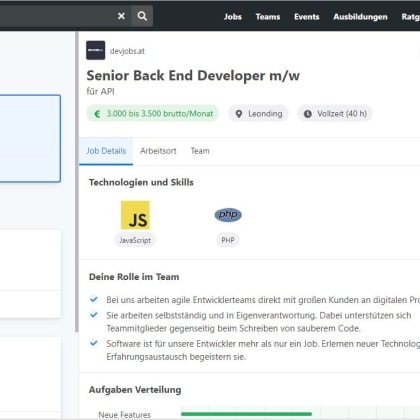Open the Events menu item
The image size is (420, 420).
[306, 17]
